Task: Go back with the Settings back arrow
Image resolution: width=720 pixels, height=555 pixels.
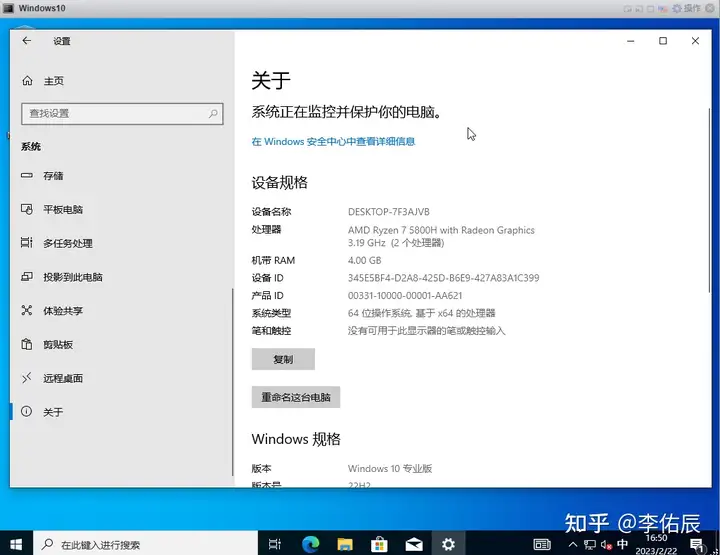Action: pyautogui.click(x=27, y=41)
